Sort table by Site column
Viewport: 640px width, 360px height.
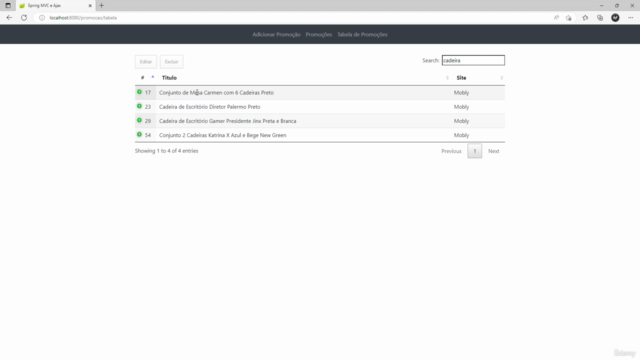(x=478, y=78)
